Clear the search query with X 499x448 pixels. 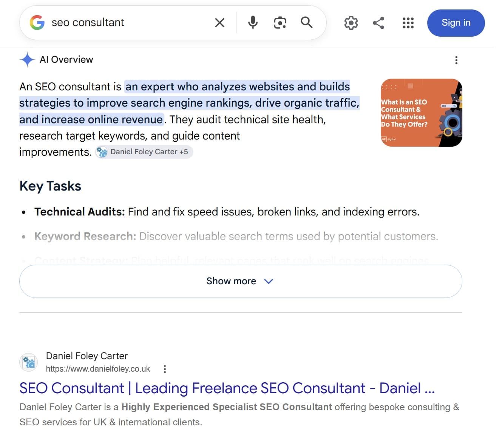tap(219, 23)
